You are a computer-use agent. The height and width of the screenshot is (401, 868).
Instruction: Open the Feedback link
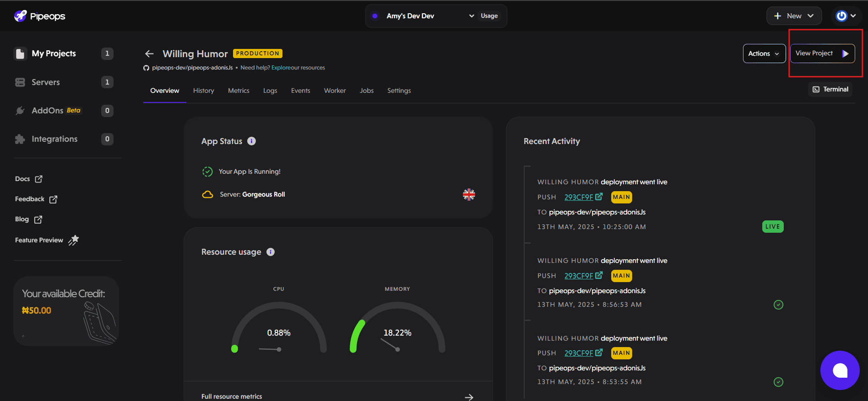point(36,199)
